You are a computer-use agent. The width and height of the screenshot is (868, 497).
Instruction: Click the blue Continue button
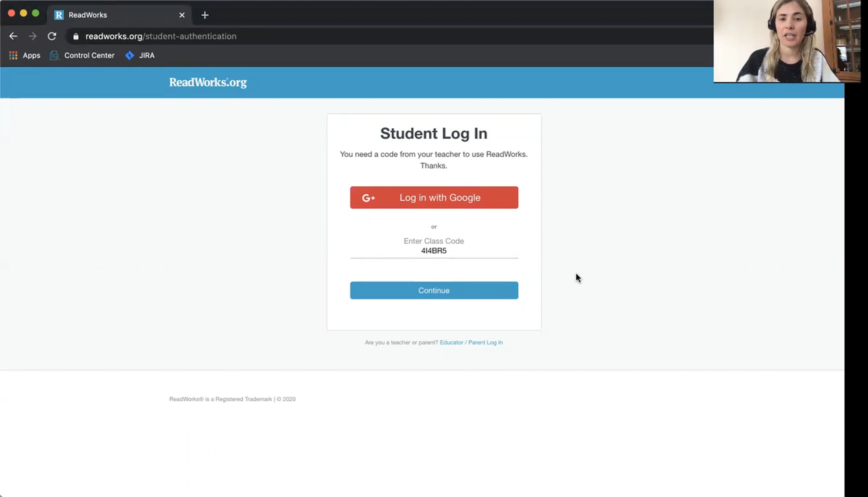click(x=434, y=290)
